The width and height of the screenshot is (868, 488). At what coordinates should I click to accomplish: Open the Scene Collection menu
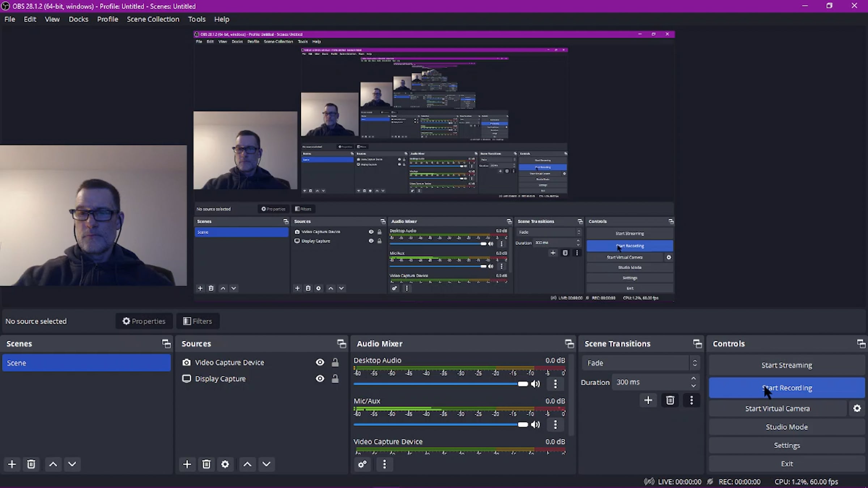[153, 19]
